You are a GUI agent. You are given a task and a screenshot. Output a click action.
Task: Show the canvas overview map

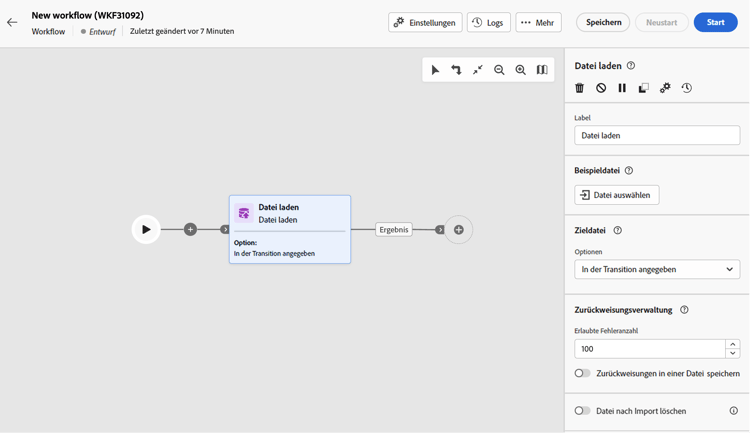[x=542, y=70]
